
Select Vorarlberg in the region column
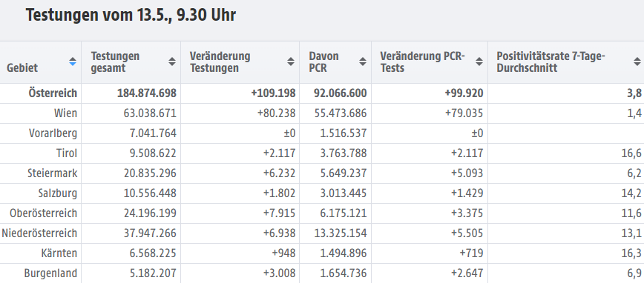pos(53,133)
